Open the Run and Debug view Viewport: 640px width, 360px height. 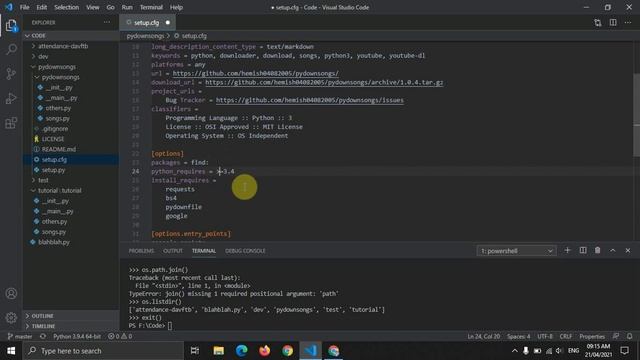click(x=11, y=98)
